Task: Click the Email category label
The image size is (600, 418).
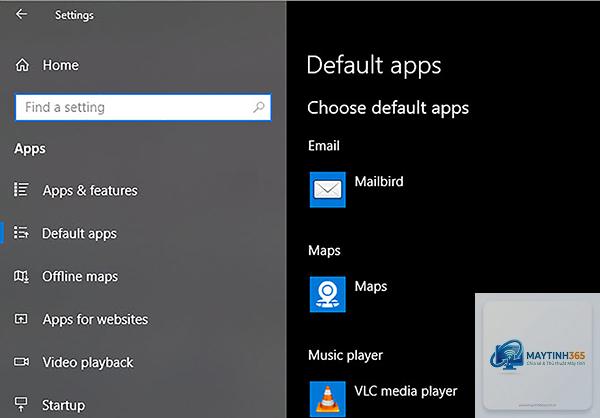Action: click(x=324, y=145)
